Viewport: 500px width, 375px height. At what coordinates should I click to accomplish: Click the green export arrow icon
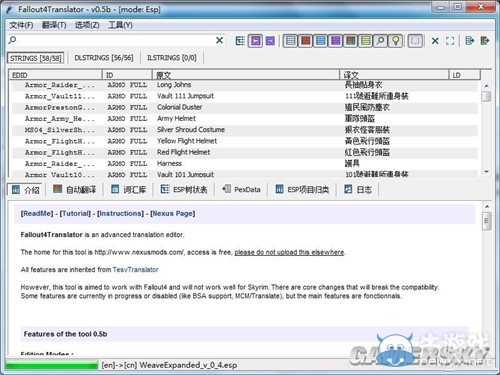pos(485,41)
